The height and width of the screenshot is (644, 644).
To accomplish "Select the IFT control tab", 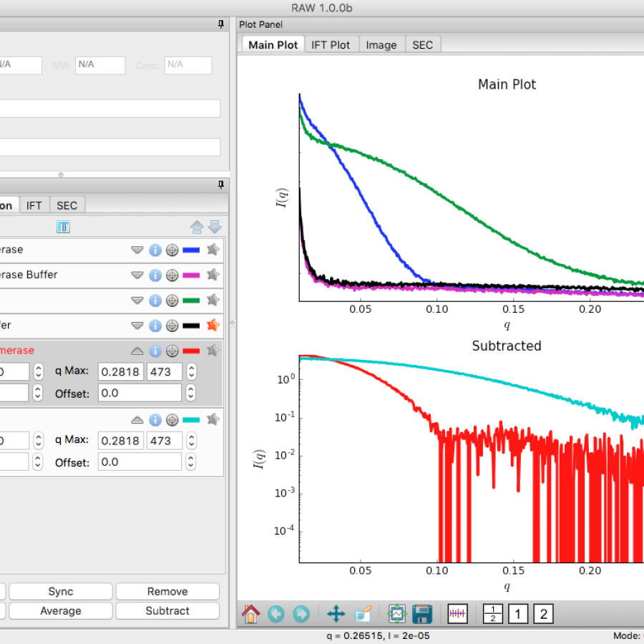I will (34, 205).
